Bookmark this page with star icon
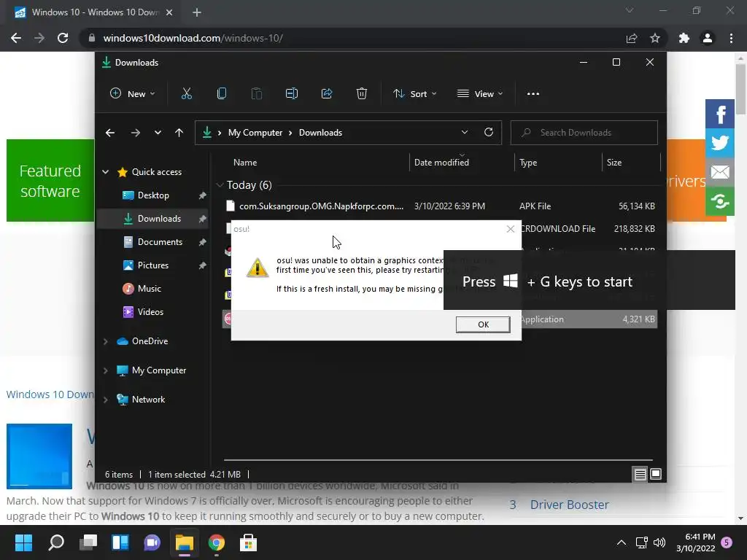 [x=655, y=38]
